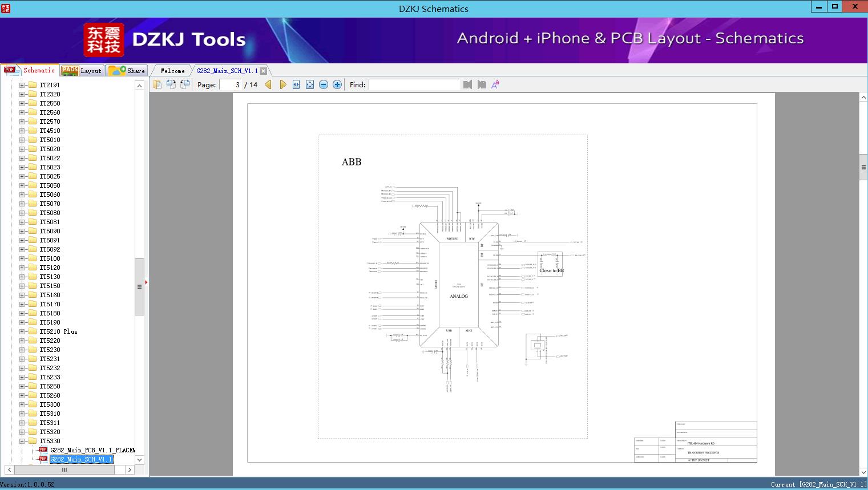
Task: Collapse the IT5330 folder
Action: pos(22,441)
